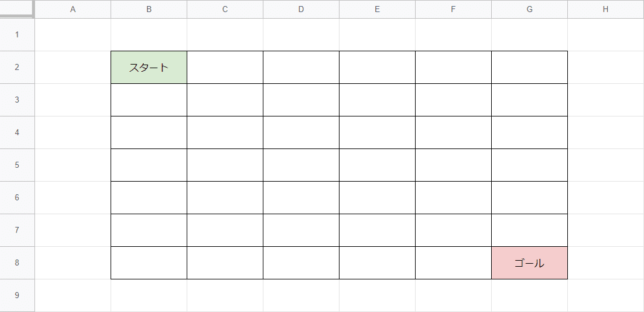Screen dimensions: 644x312
Task: Select column H header
Action: point(605,9)
